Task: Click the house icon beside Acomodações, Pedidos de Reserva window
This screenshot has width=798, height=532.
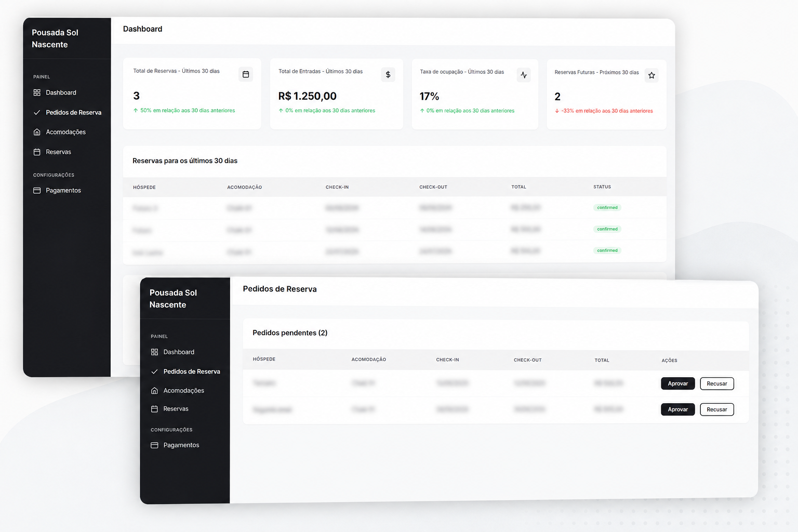Action: [x=154, y=391]
